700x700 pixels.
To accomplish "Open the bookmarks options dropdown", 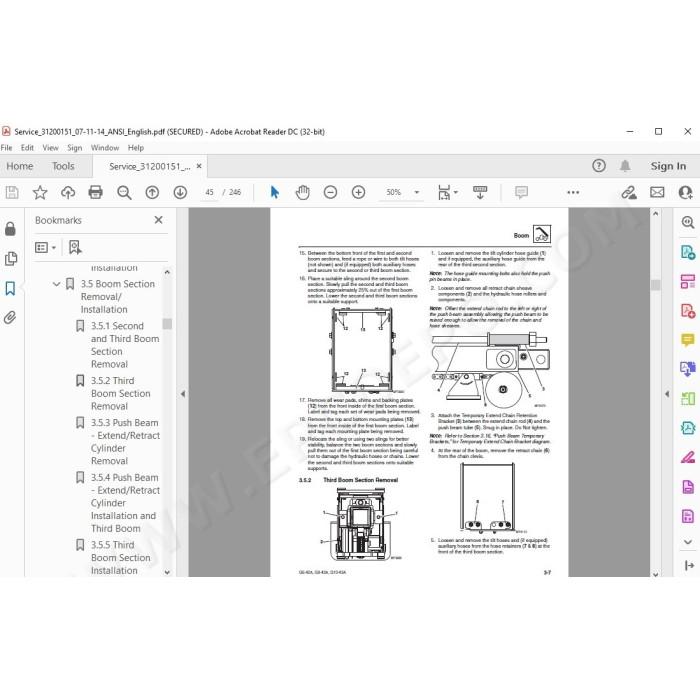I will tap(46, 247).
